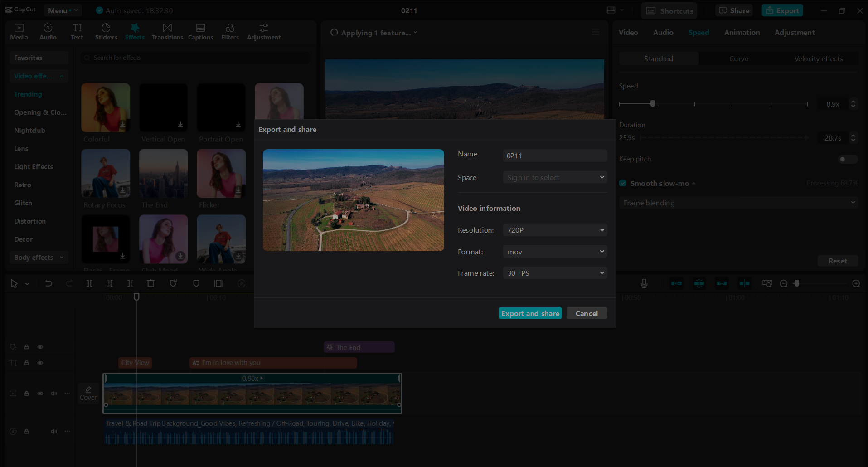Viewport: 868px width, 467px height.
Task: Click the timeline zoom slider handle
Action: 796,283
